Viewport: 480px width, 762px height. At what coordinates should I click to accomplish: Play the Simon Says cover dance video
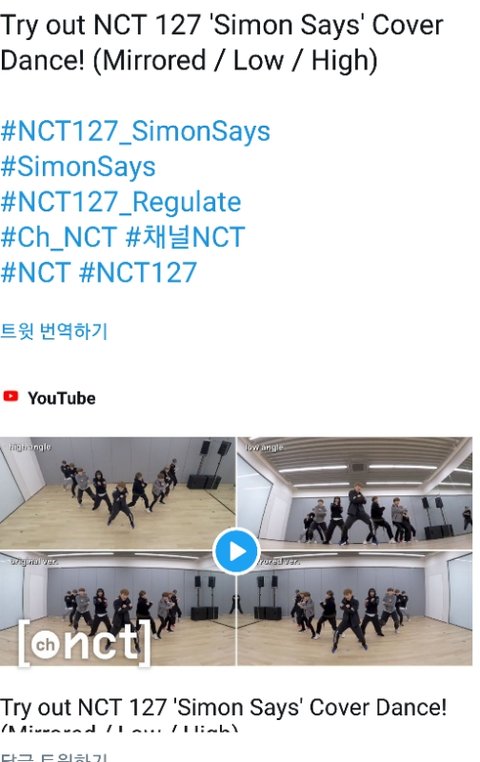pos(237,552)
